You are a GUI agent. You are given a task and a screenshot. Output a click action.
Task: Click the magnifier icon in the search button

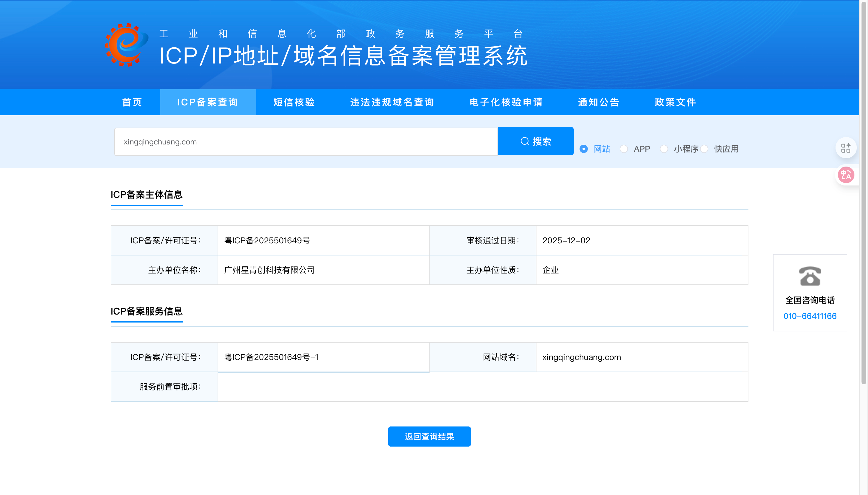pyautogui.click(x=525, y=141)
